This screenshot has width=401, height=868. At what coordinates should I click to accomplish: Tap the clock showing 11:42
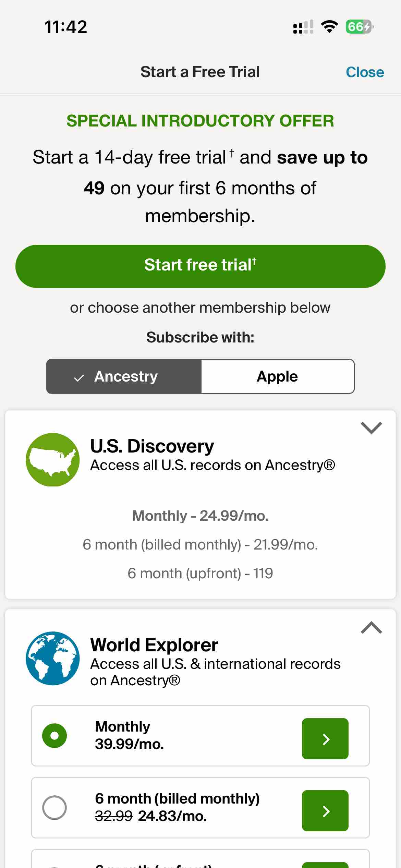(x=65, y=26)
